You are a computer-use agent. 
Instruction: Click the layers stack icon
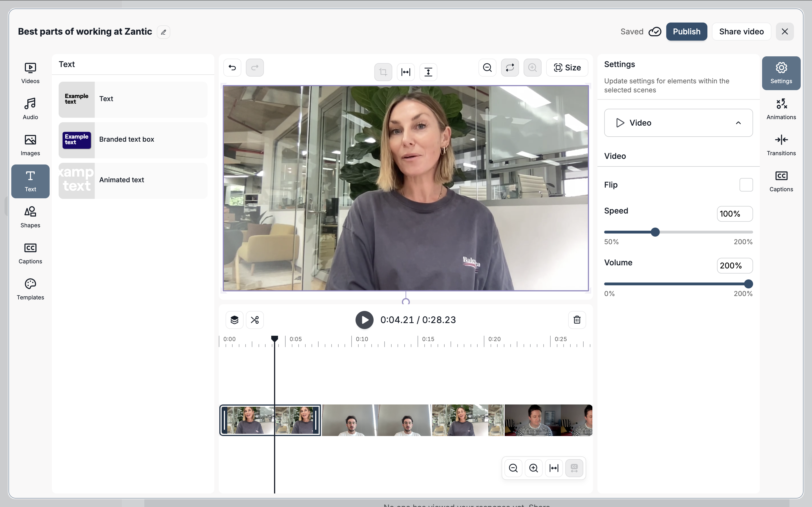pos(235,320)
